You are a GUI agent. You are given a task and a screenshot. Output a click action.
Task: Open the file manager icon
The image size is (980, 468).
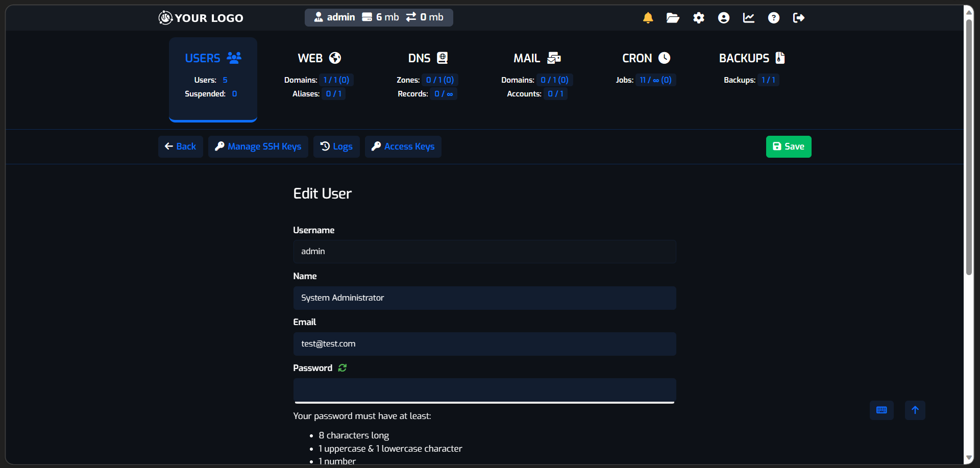673,17
